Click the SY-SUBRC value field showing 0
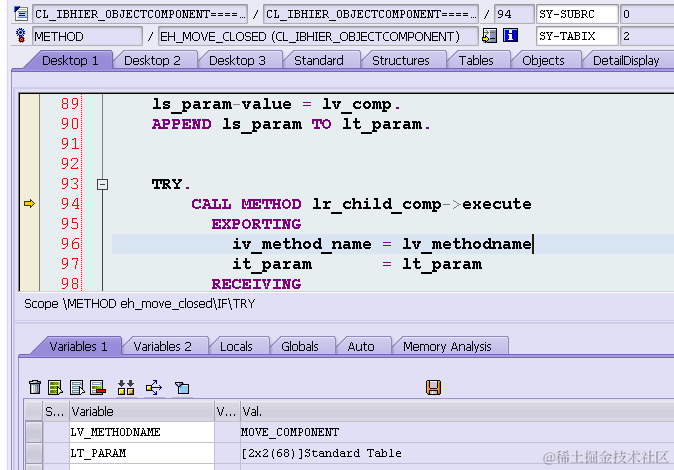Image resolution: width=674 pixels, height=470 pixels. click(x=647, y=14)
